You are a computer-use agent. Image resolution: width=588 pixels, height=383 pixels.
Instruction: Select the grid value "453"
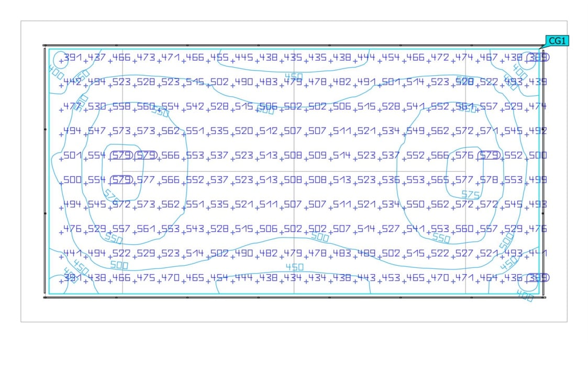391,278
